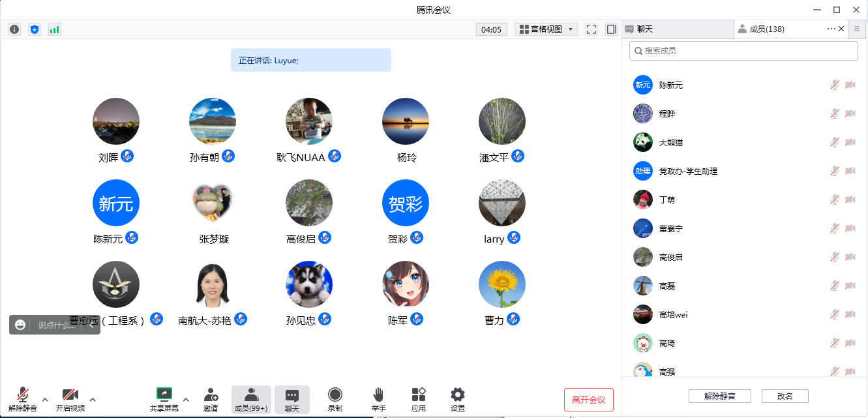Turn on camera with 开启视频
868x418 pixels.
(70, 399)
